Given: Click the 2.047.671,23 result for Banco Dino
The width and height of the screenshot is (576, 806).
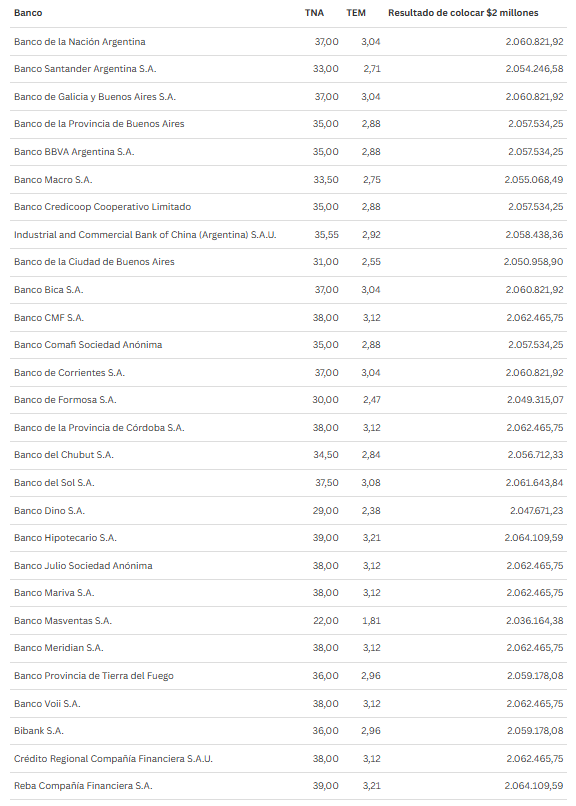Looking at the screenshot, I should 536,510.
